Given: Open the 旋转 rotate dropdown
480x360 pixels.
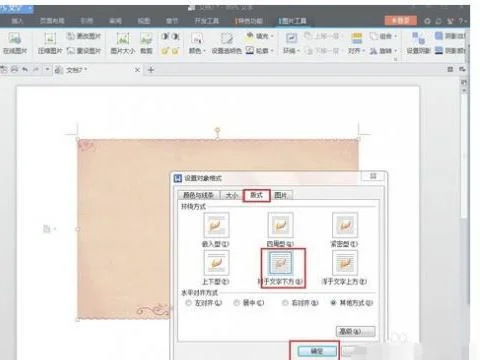Looking at the screenshot, I should coord(383,51).
